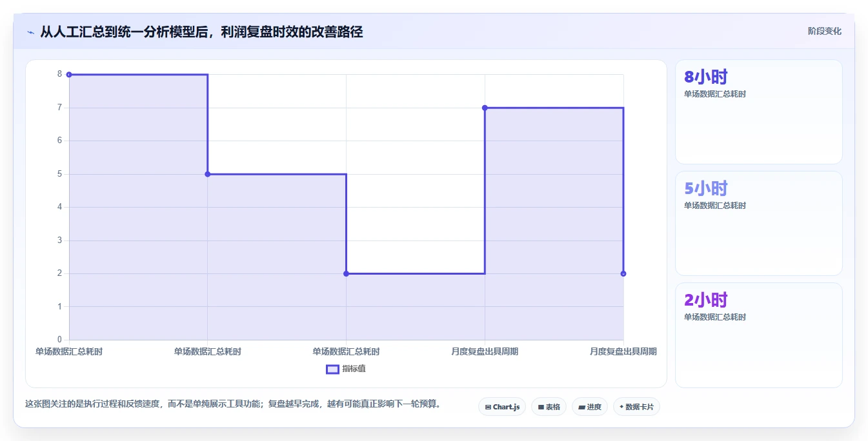Click the value-2 point above 单场数据汇总耗时
The width and height of the screenshot is (868, 441).
click(346, 273)
